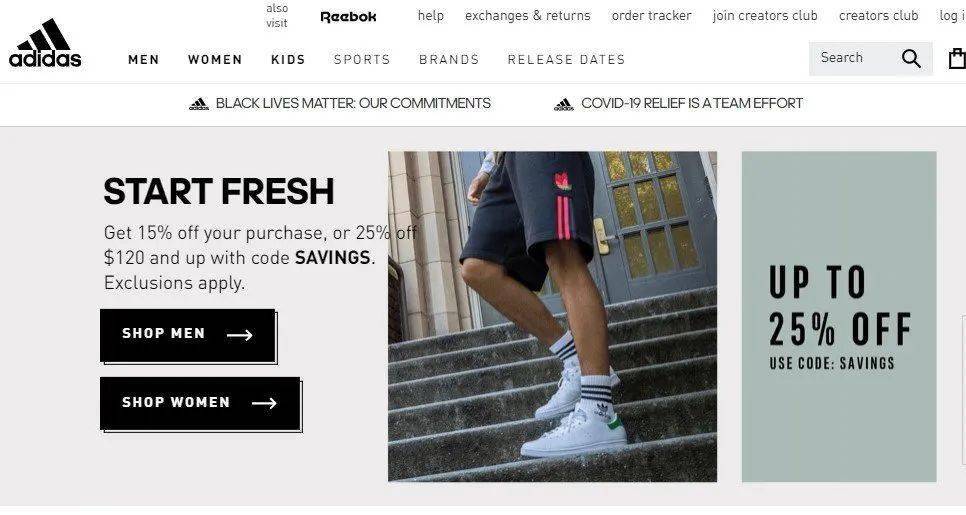Open the Reebok logo link

click(x=348, y=17)
